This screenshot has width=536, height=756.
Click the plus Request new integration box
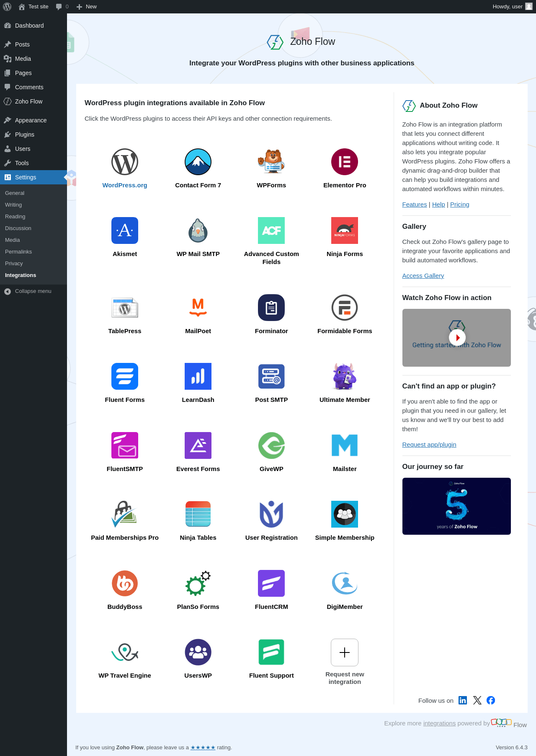(x=345, y=652)
